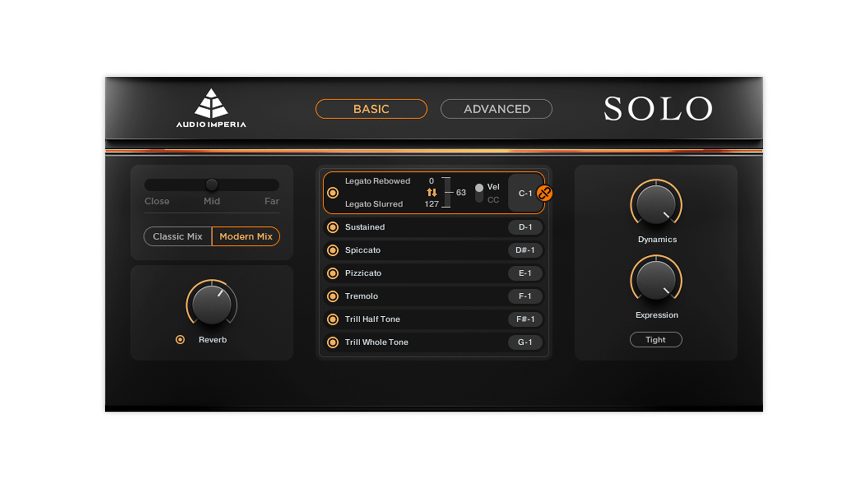Toggle the Trill Half Tone power icon
Viewport: 868px width, 488px height.
pos(333,319)
